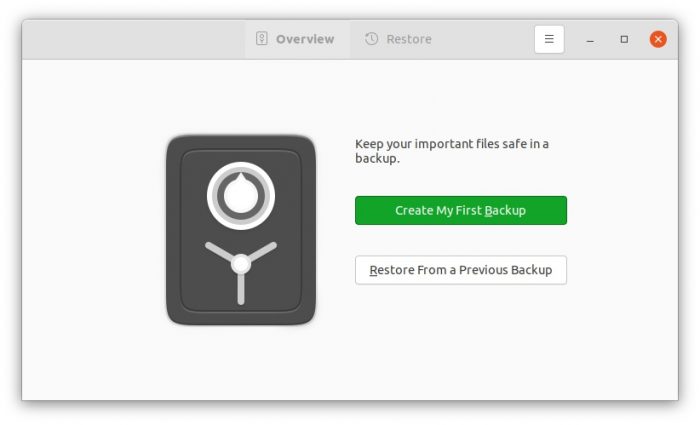Click the large safe illustration

point(241,230)
